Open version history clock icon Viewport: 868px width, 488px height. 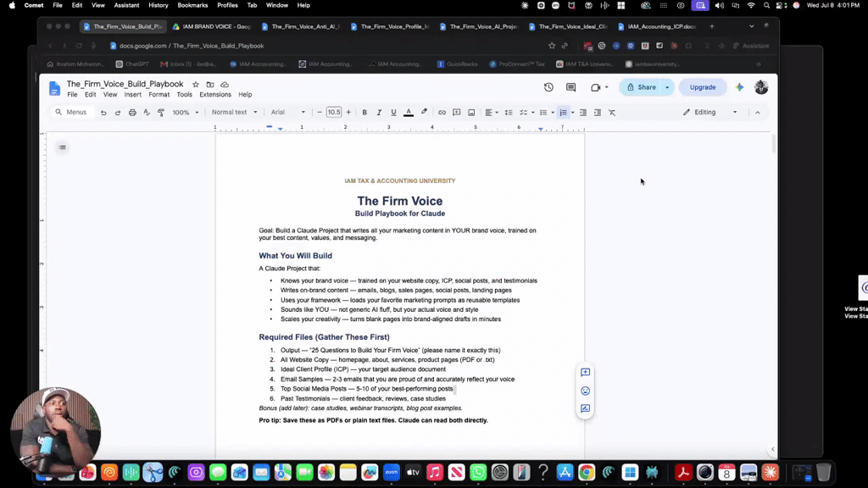tap(548, 87)
